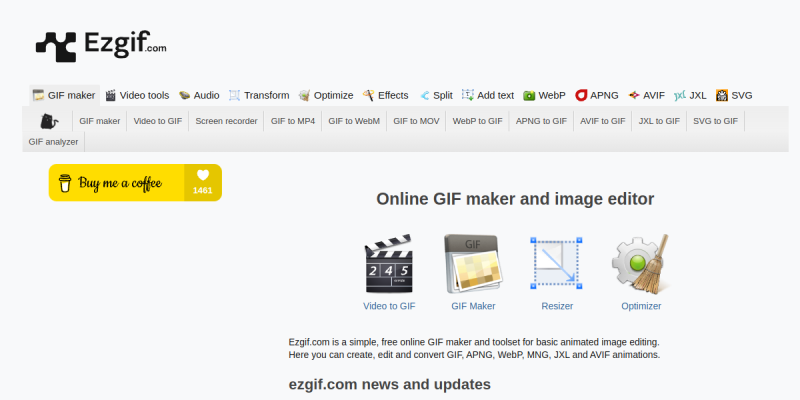Select GIF analyzer submenu item
The image size is (800, 400).
54,142
